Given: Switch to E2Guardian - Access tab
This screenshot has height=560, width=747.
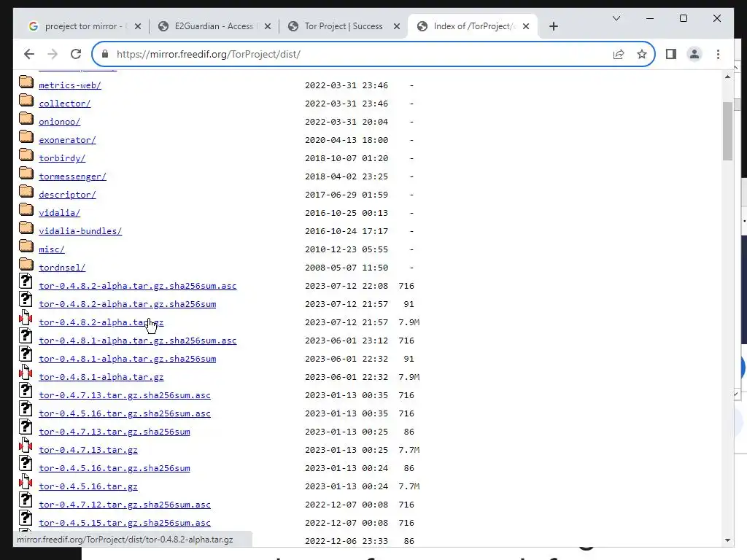Looking at the screenshot, I should click(x=214, y=26).
